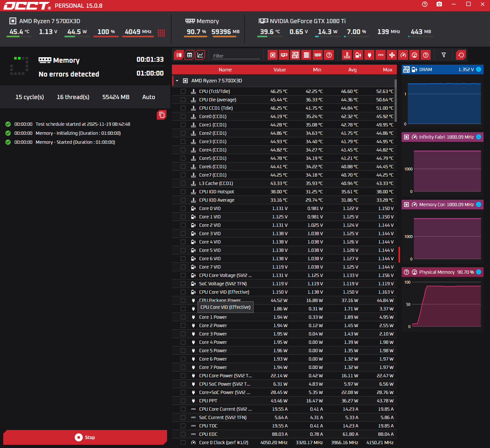Viewport: 490px width, 448px height.
Task: Sort table by Avg column
Action: (x=352, y=70)
